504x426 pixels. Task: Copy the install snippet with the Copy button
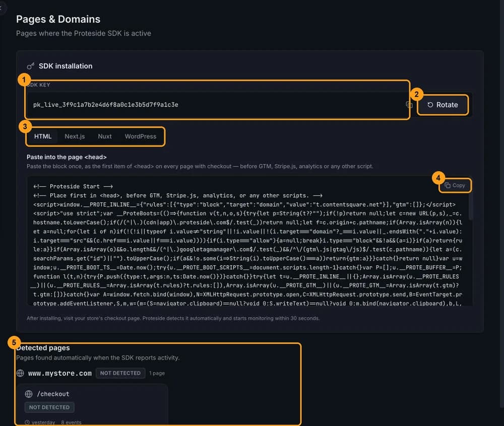coord(455,185)
